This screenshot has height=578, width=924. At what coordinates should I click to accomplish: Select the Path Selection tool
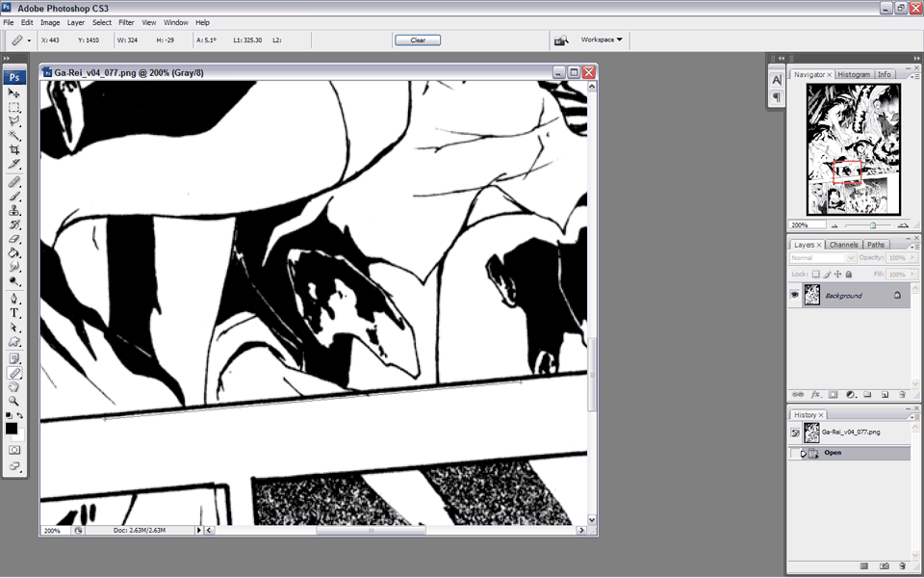(x=14, y=328)
